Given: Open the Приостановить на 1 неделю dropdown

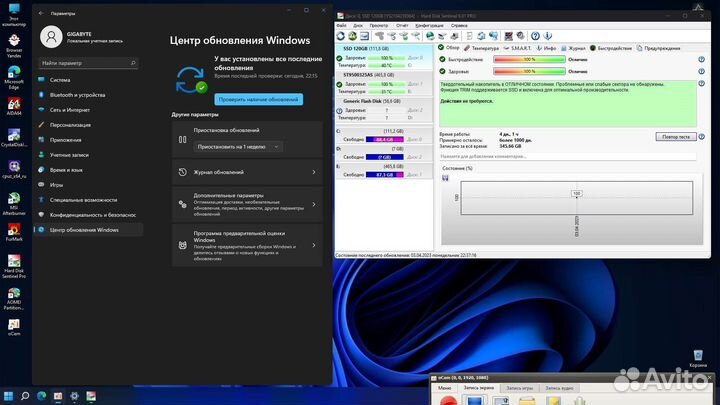Looking at the screenshot, I should point(238,147).
